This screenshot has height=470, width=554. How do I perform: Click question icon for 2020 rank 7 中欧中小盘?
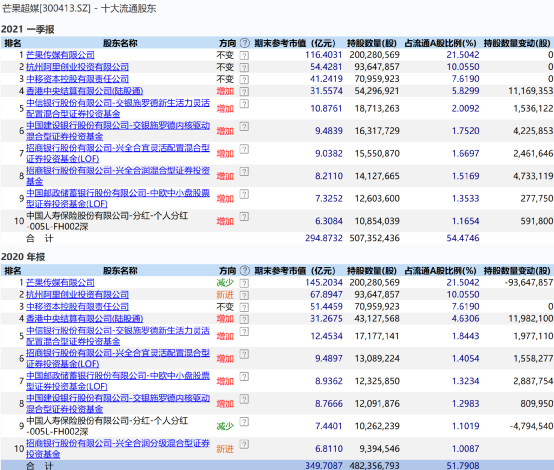(244, 376)
